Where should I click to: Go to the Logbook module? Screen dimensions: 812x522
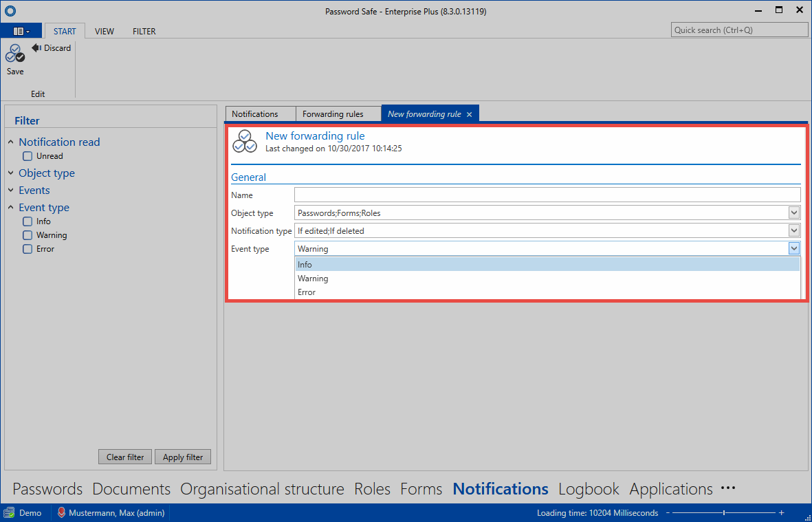click(589, 488)
